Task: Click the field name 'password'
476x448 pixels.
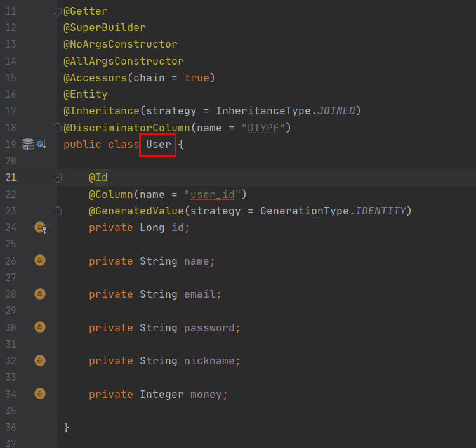Action: tap(209, 328)
